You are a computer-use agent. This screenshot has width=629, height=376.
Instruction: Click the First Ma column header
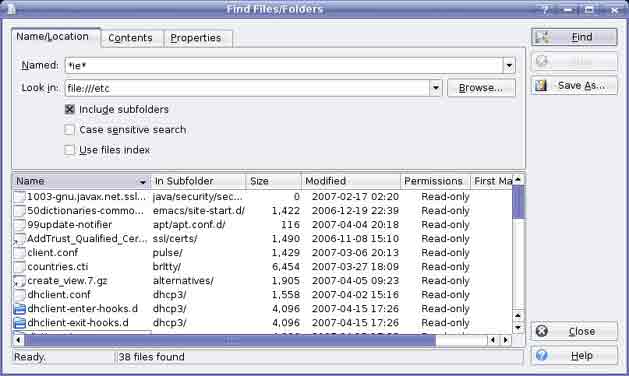(x=492, y=181)
